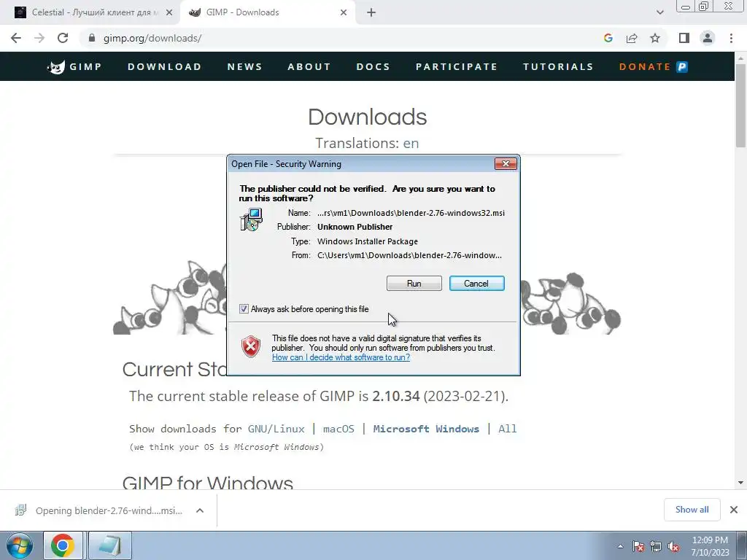747x560 pixels.
Task: Click the Chrome taskbar icon
Action: (63, 545)
